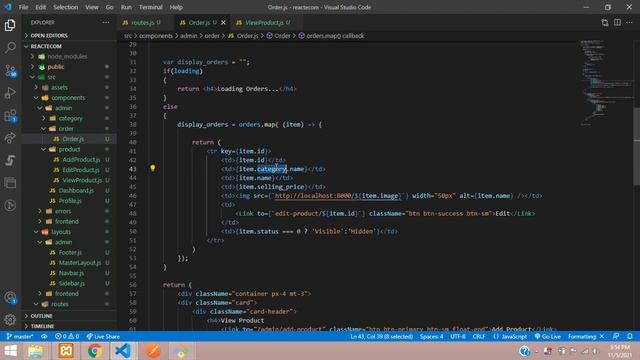Viewport: 640px width, 360px height.
Task: Open errors and warnings count in status bar
Action: [67, 337]
